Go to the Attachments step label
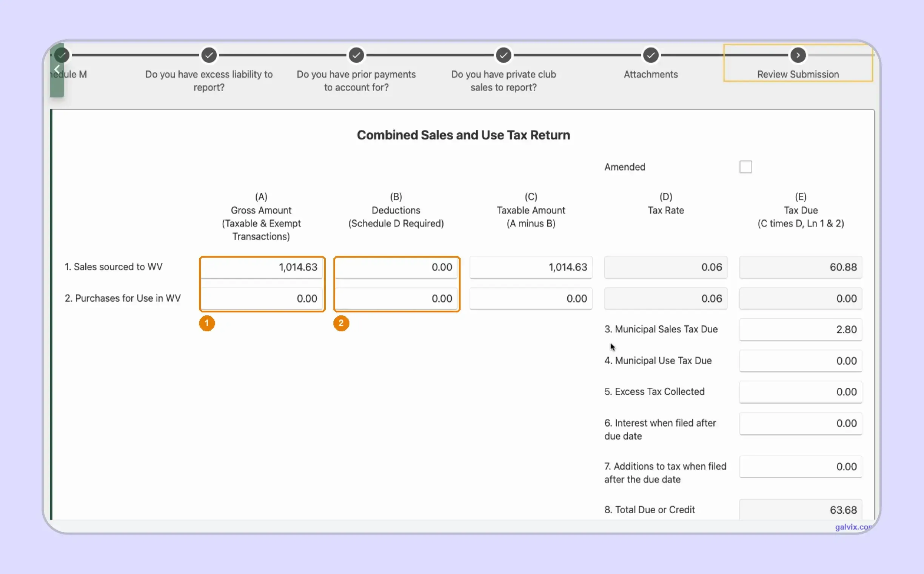The height and width of the screenshot is (574, 924). [651, 74]
